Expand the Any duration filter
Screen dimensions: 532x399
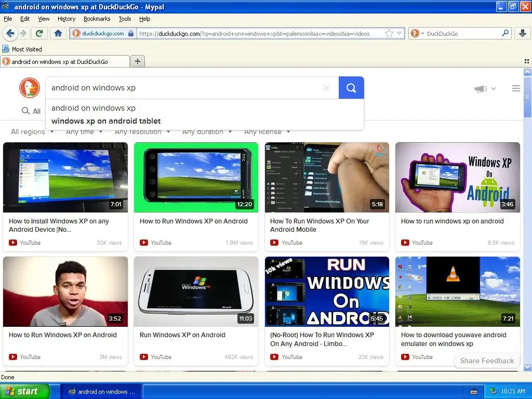[207, 131]
